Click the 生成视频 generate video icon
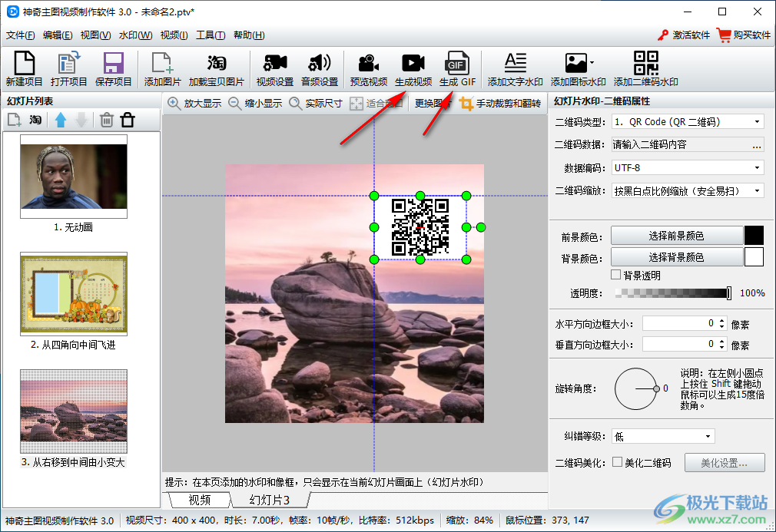Viewport: 776px width, 532px height. [x=413, y=69]
